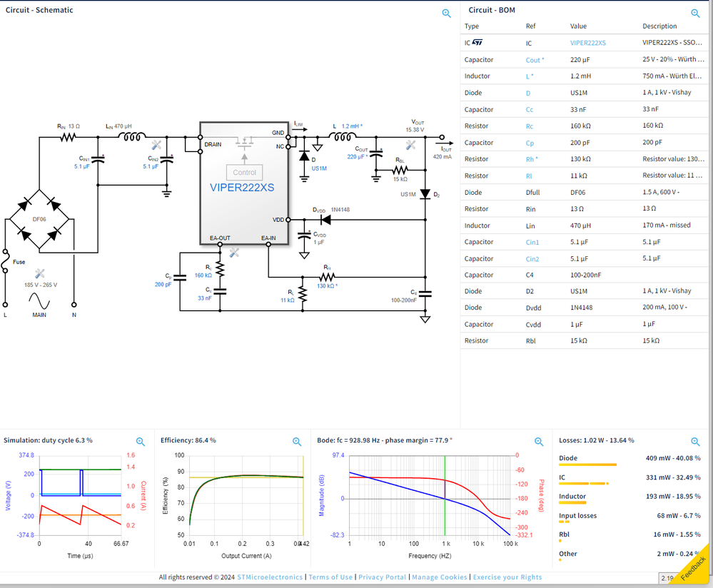Click the 185 V - 265 V input range label
The image size is (713, 588).
[41, 285]
